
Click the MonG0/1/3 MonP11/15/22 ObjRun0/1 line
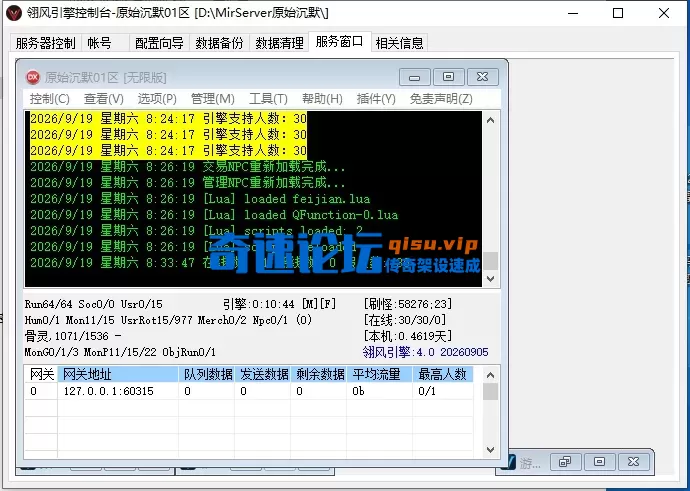[120, 352]
